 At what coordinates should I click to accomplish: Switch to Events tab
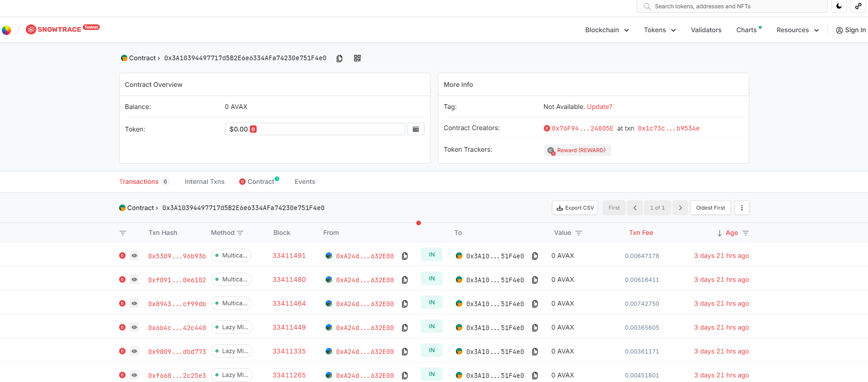click(305, 182)
